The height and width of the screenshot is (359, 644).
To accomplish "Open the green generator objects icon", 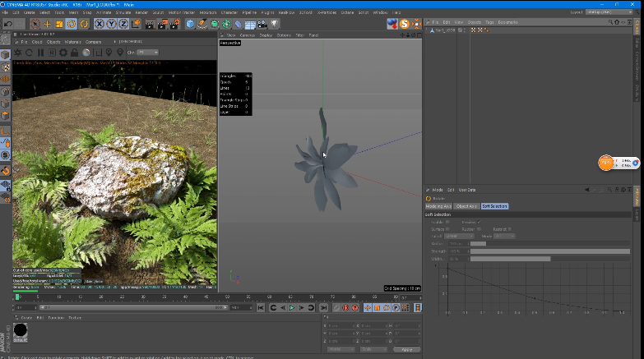I will click(215, 24).
